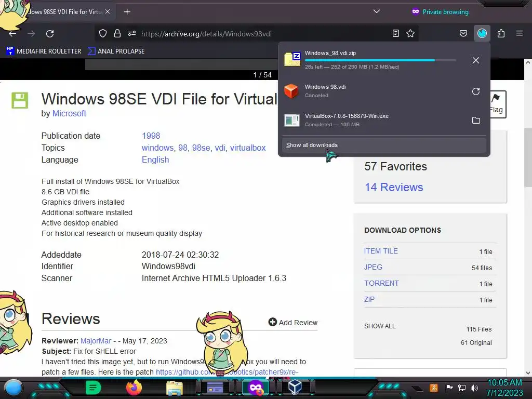Close the Windows 98SE VDI tab
Image resolution: width=532 pixels, height=399 pixels.
tap(108, 11)
